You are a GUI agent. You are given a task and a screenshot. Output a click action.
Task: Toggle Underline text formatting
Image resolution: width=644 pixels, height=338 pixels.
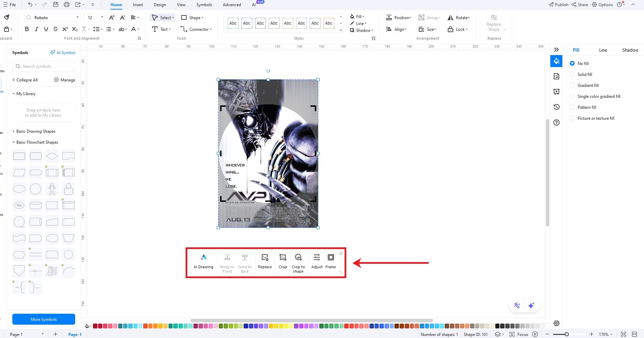pyautogui.click(x=46, y=29)
